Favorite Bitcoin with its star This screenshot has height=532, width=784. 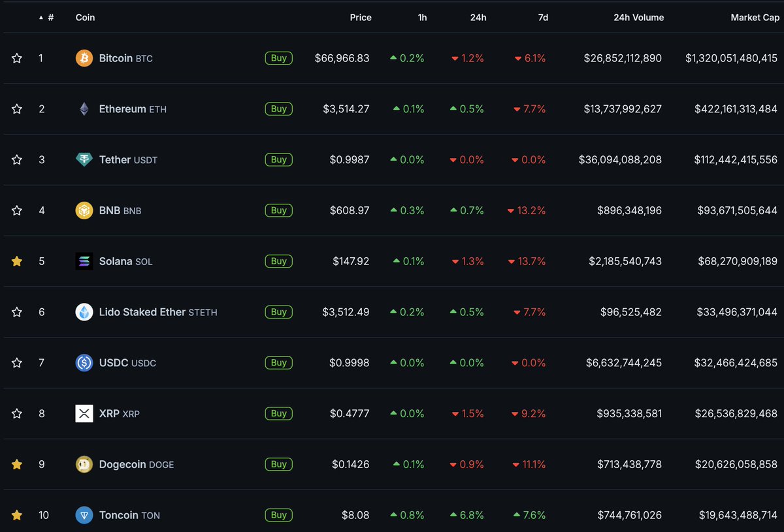[17, 58]
